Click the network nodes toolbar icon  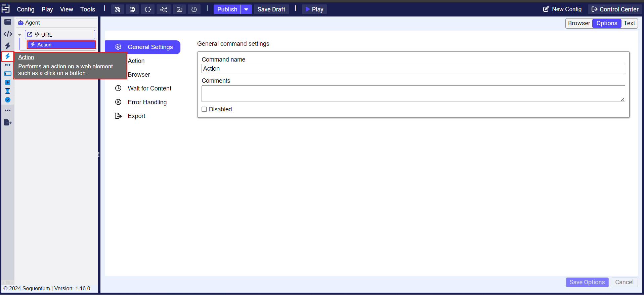click(x=164, y=9)
